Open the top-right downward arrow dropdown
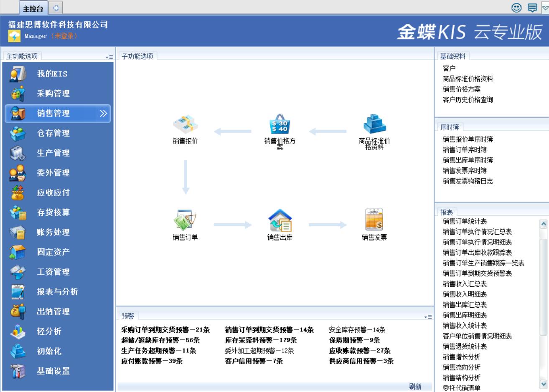Viewport: 549px width, 392px height. click(x=545, y=8)
